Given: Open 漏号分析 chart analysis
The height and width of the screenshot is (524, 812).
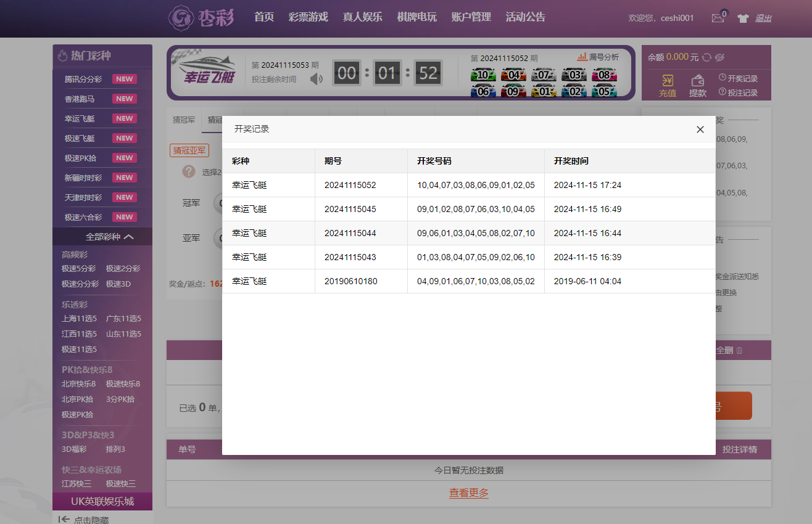Looking at the screenshot, I should (597, 57).
